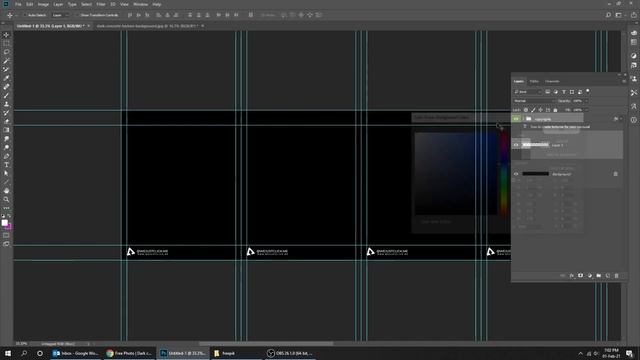Image resolution: width=640 pixels, height=360 pixels.
Task: Toggle lock position in Layers panel
Action: pyautogui.click(x=540, y=110)
